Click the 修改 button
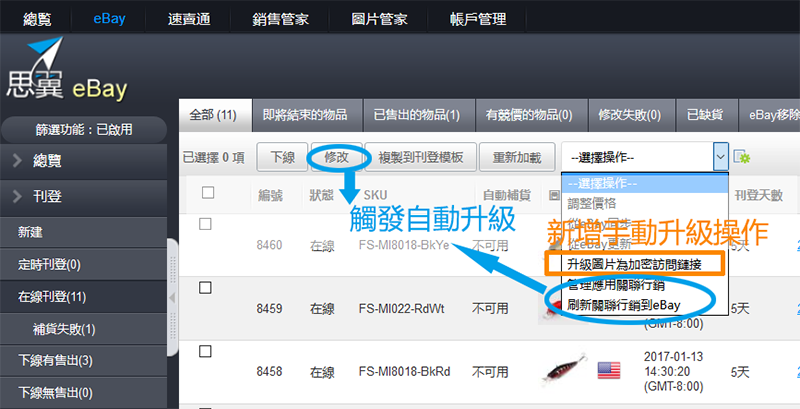The width and height of the screenshot is (800, 409). coord(336,157)
